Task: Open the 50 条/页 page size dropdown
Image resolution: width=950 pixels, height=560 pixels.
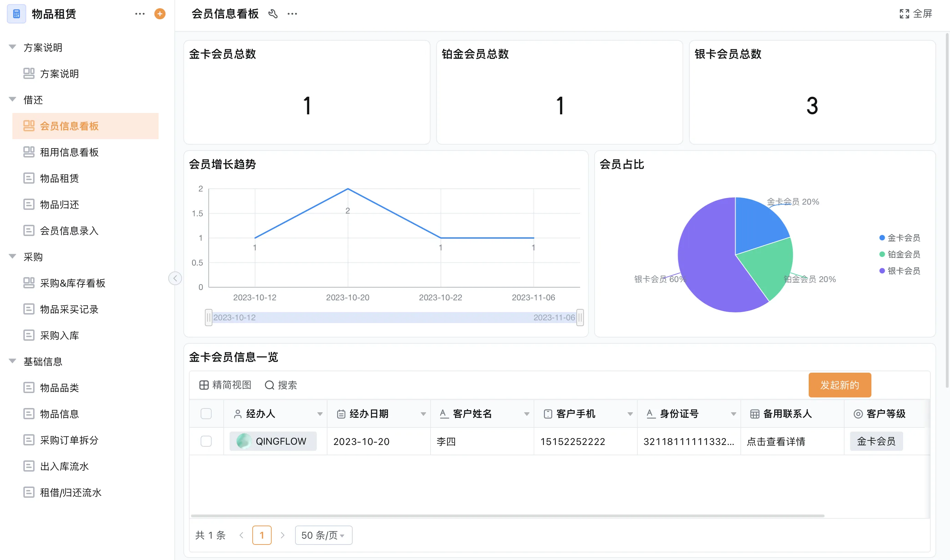Action: coord(323,535)
